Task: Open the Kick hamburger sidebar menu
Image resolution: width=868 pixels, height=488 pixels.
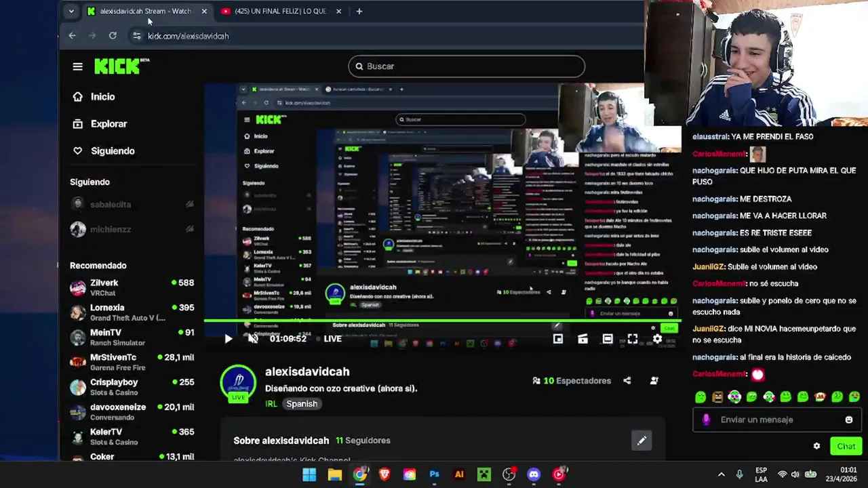Action: [x=77, y=66]
